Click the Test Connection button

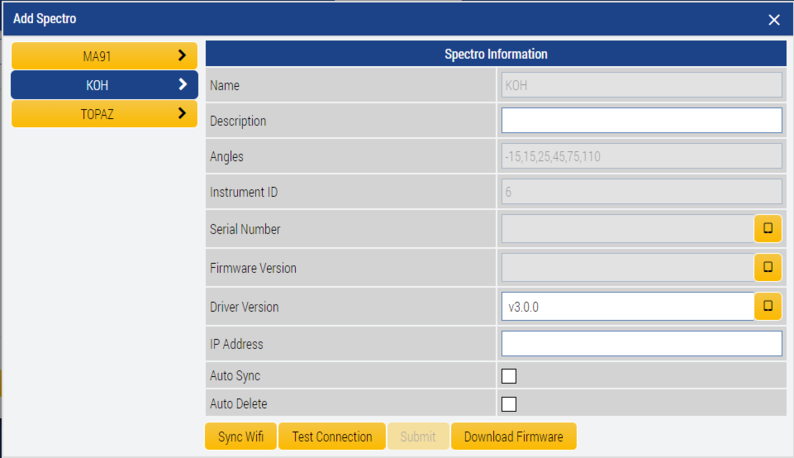point(331,437)
